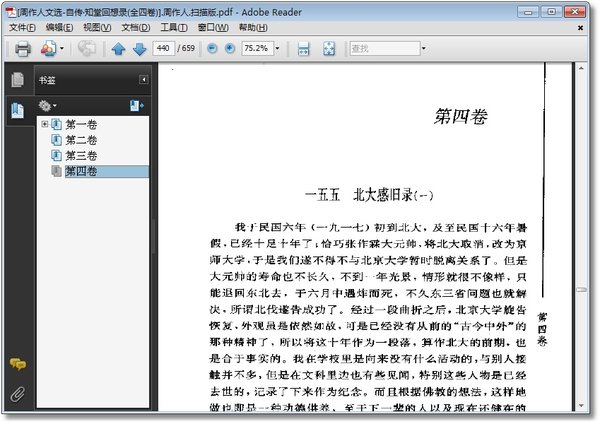Click the find search box
This screenshot has height=424, width=600.
click(385, 48)
